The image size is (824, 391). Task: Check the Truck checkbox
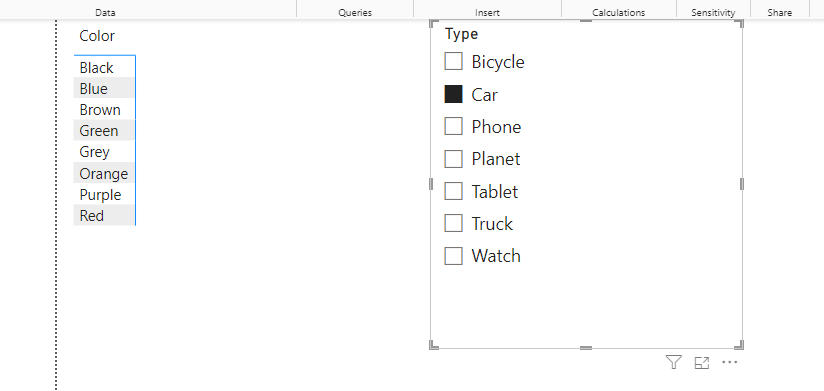(454, 223)
